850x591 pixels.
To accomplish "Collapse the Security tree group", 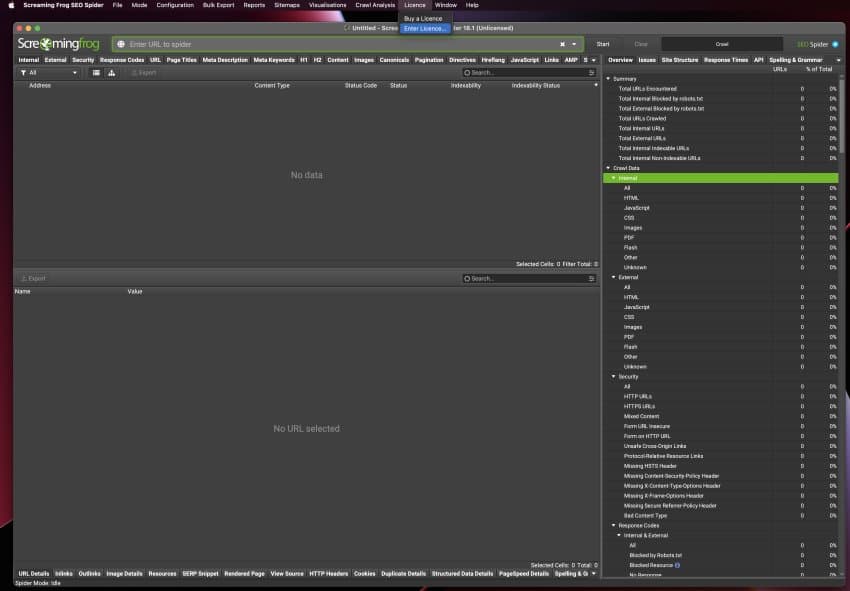I will 613,377.
